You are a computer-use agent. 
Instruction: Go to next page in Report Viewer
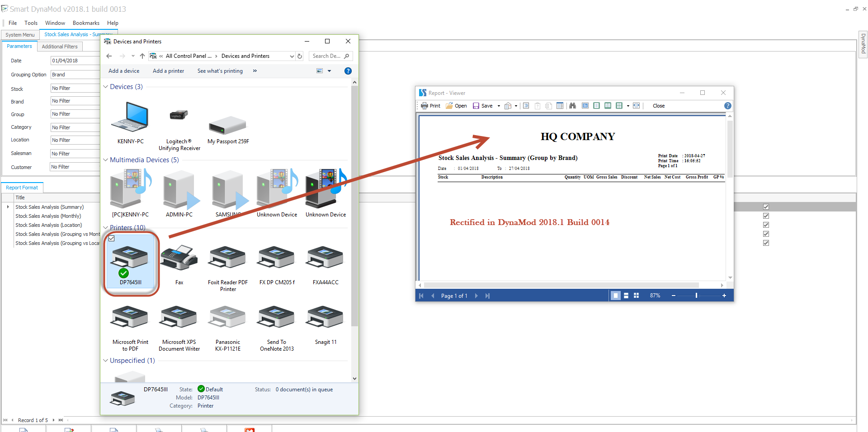[476, 296]
